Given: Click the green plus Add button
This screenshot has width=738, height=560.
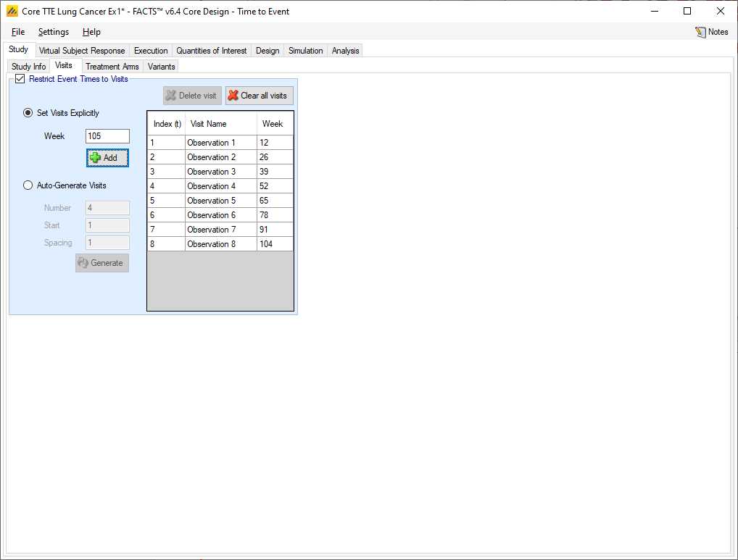Looking at the screenshot, I should click(x=107, y=158).
